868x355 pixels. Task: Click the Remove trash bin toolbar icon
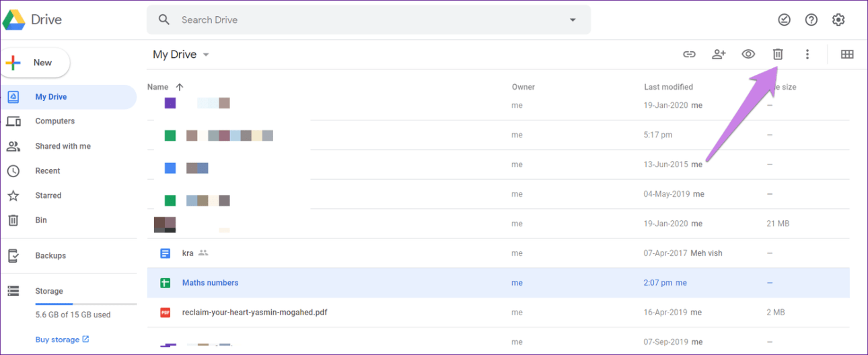click(778, 55)
